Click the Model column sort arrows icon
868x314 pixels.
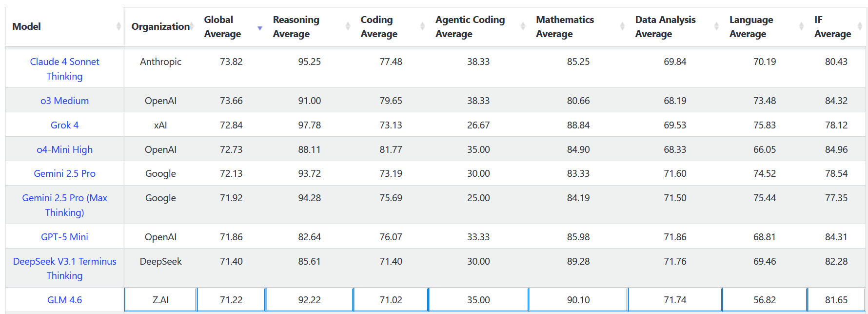[x=118, y=26]
